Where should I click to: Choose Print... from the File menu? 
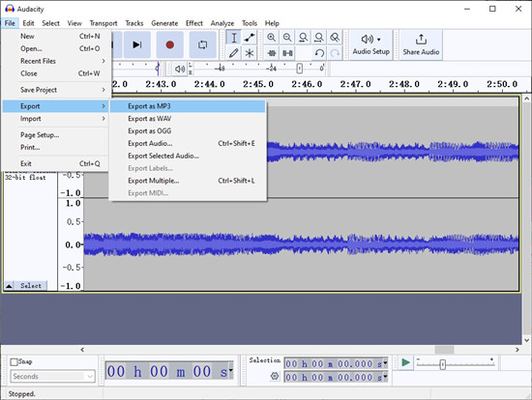click(55, 148)
